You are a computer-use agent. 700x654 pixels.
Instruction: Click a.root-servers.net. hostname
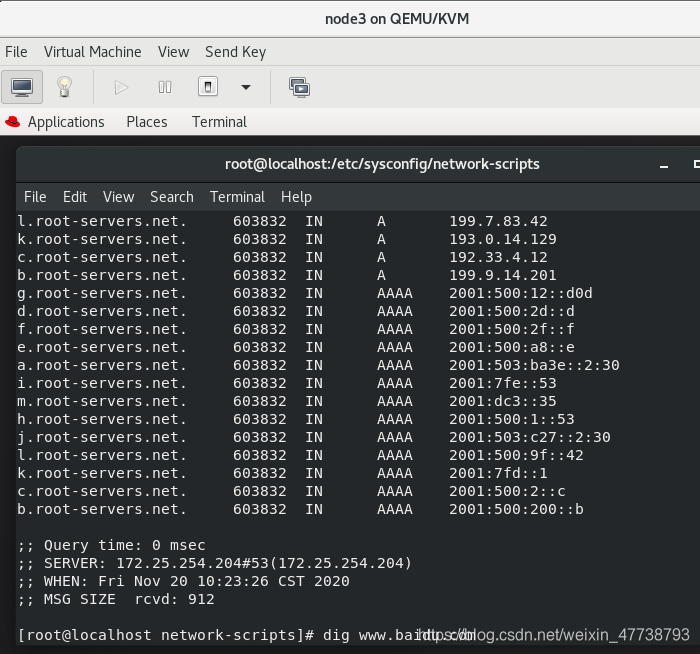(x=102, y=365)
